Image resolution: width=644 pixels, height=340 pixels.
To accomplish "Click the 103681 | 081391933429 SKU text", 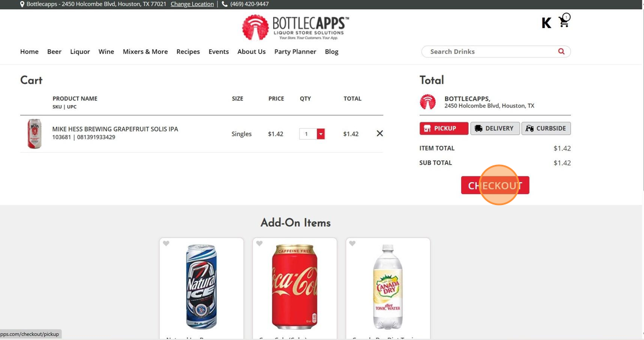I will [x=84, y=137].
